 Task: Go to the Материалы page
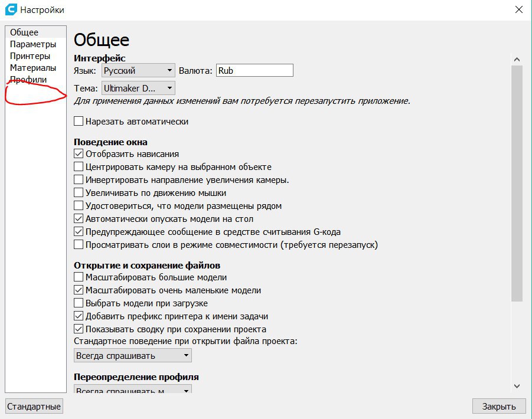(35, 68)
